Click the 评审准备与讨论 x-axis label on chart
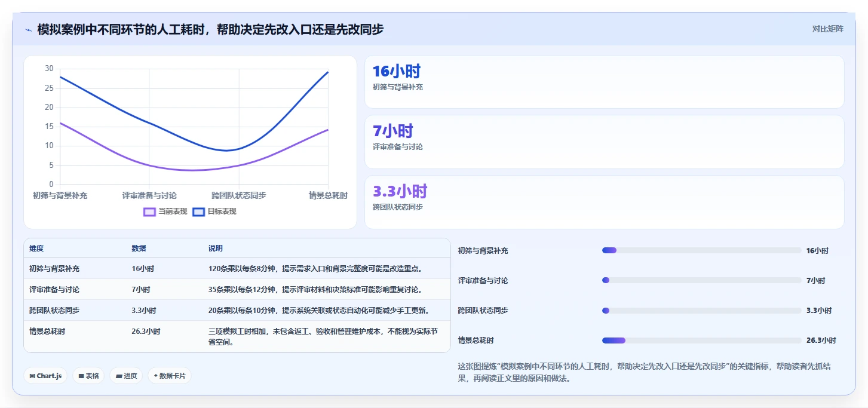The image size is (868, 408). point(149,195)
